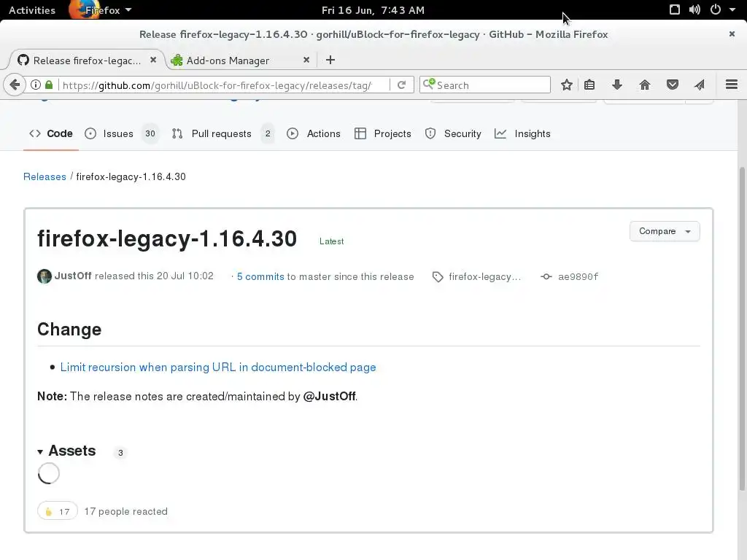Click the firefox-legacy-1.16.4.30 release title
The width and height of the screenshot is (747, 560).
coord(167,238)
